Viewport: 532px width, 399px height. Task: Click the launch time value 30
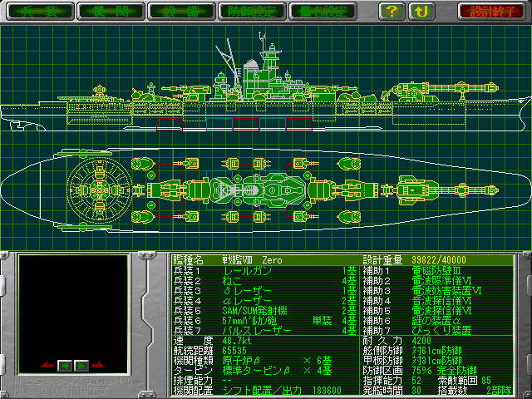(x=416, y=390)
